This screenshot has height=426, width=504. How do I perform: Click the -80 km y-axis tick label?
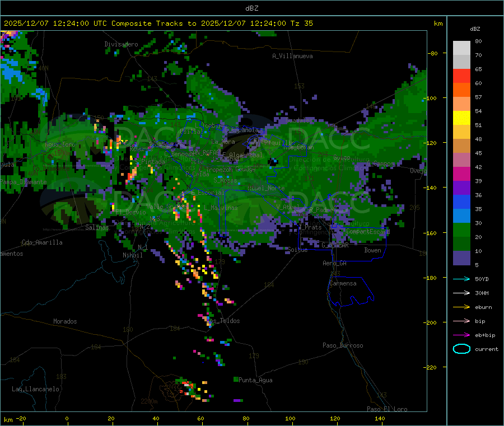tap(432, 53)
